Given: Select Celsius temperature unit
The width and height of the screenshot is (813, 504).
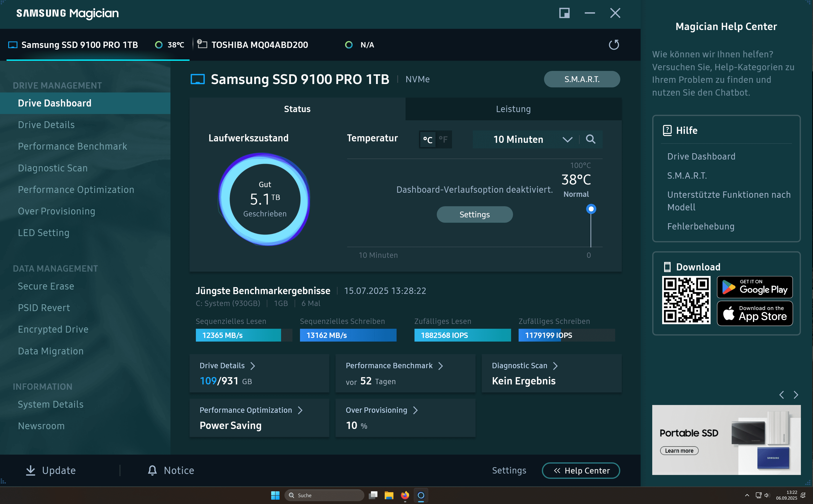Looking at the screenshot, I should (428, 139).
